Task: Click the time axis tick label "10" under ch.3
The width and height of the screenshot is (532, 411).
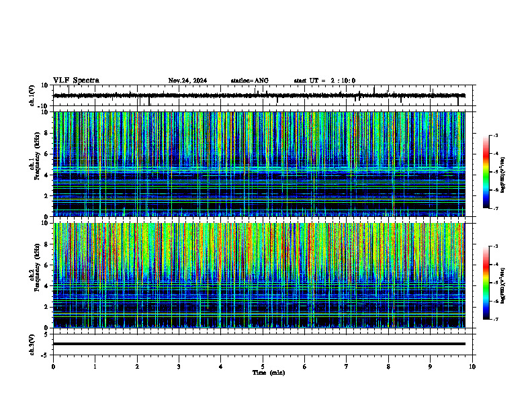Action: pos(472,367)
